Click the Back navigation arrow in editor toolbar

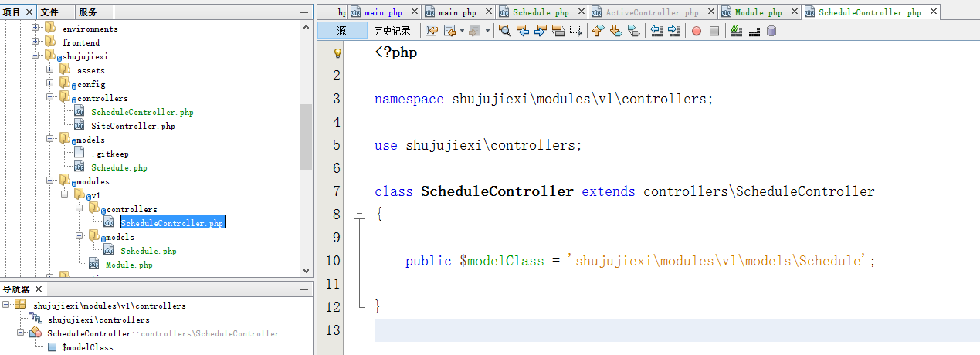[x=449, y=31]
